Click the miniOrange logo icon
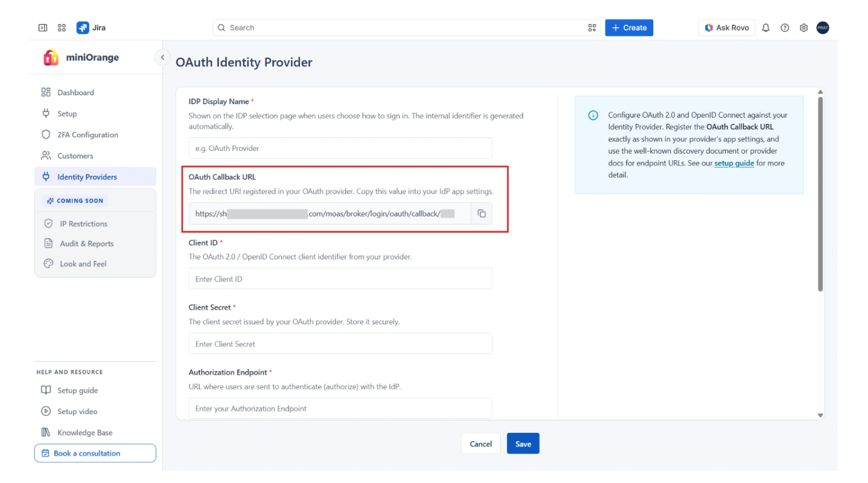This screenshot has width=868, height=483. 51,57
